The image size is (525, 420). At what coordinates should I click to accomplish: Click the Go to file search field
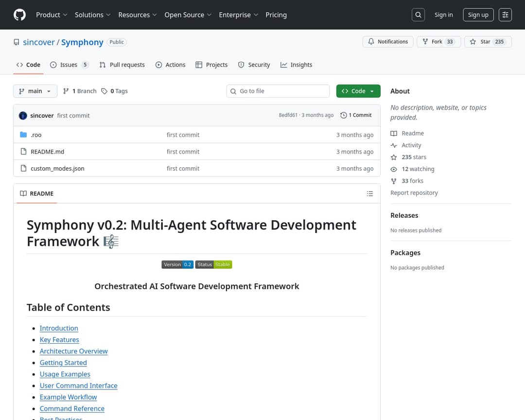point(278,91)
